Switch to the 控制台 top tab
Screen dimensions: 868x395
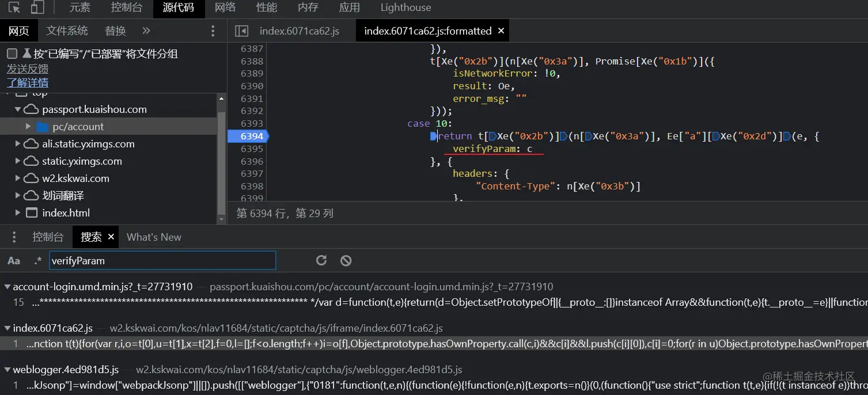point(127,7)
